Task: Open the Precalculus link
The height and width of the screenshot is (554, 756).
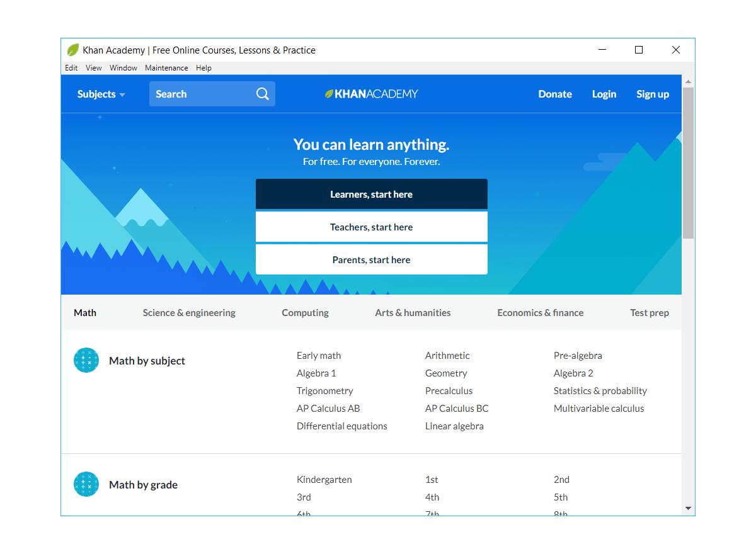Action: coord(449,391)
